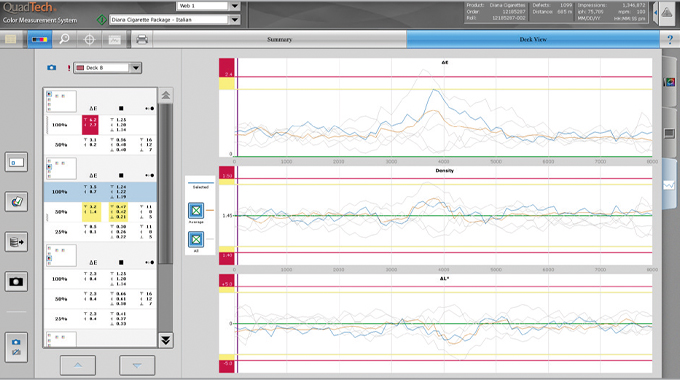Open help with the question mark

pyautogui.click(x=670, y=39)
